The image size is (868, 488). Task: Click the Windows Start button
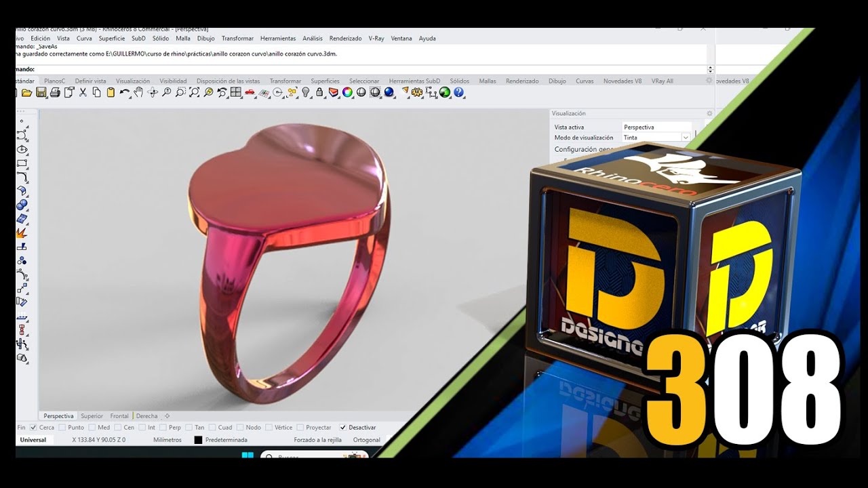[248, 455]
